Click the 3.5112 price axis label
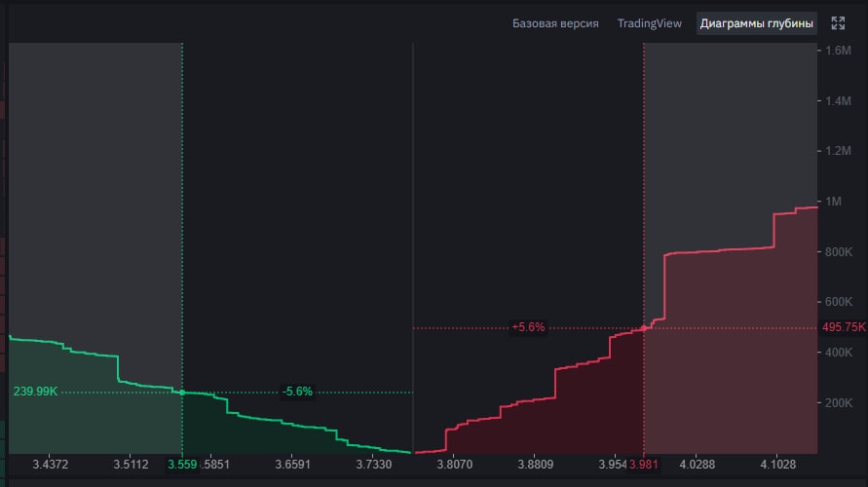 (x=132, y=465)
